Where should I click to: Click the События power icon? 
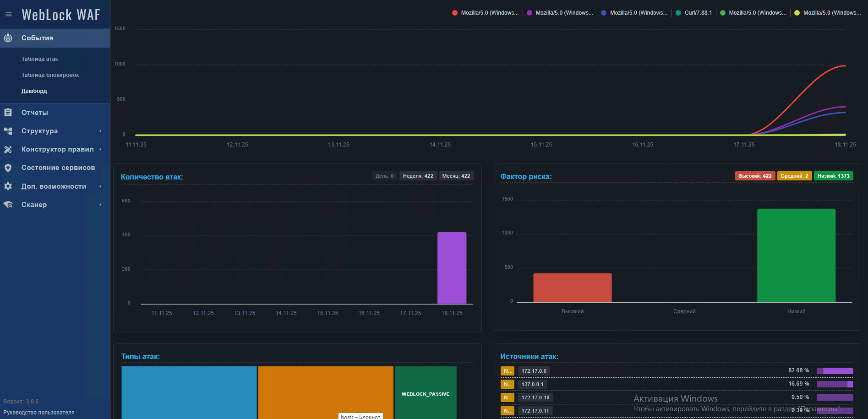(8, 38)
